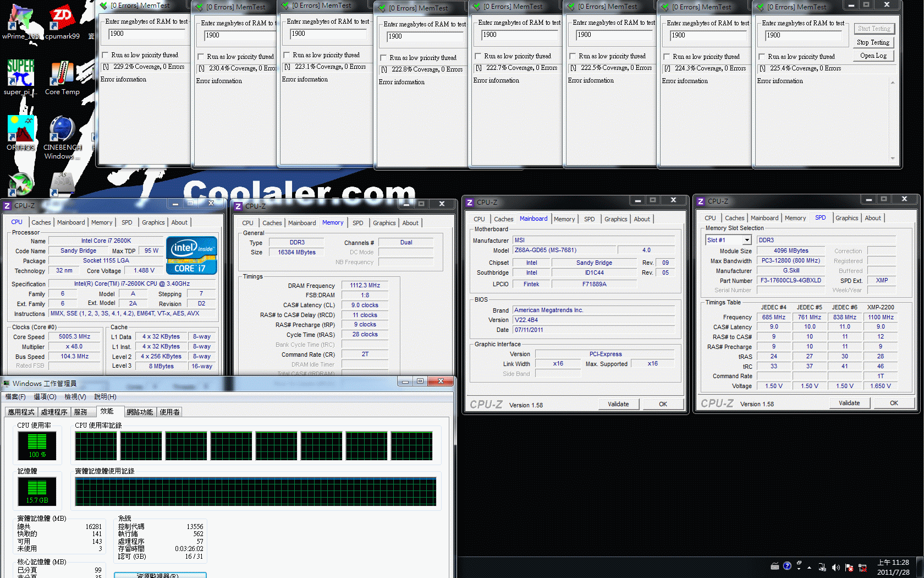The image size is (924, 578).
Task: Expand the Slot #1 memory slot dropdown
Action: coord(747,240)
